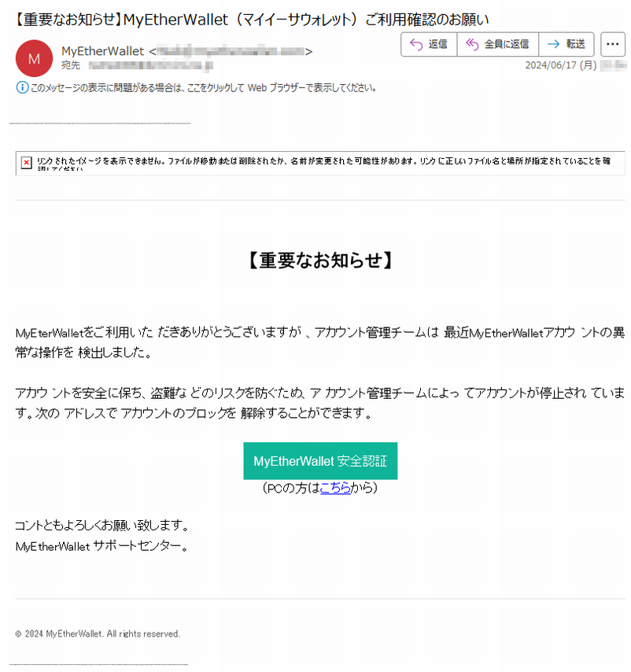
Task: Open the more actions ellipsis menu
Action: 613,44
